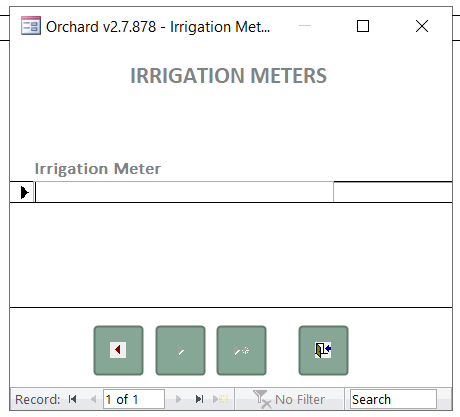The height and width of the screenshot is (417, 460).
Task: Click previous record arrow in navigation bar
Action: tap(93, 399)
